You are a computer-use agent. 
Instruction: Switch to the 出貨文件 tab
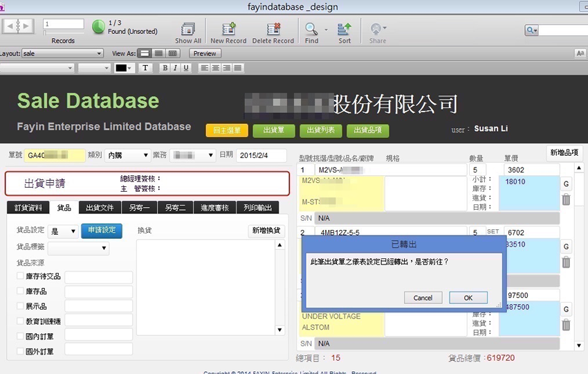point(100,207)
